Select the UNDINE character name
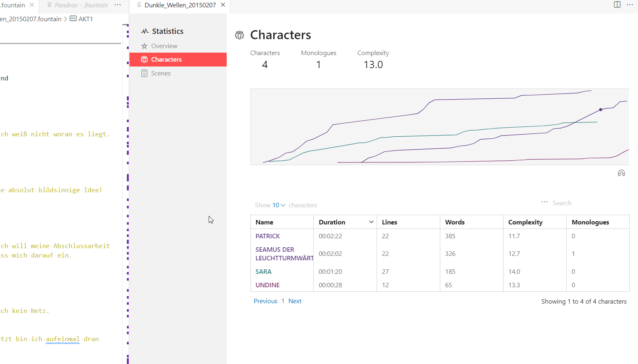The width and height of the screenshot is (638, 364). pos(268,285)
